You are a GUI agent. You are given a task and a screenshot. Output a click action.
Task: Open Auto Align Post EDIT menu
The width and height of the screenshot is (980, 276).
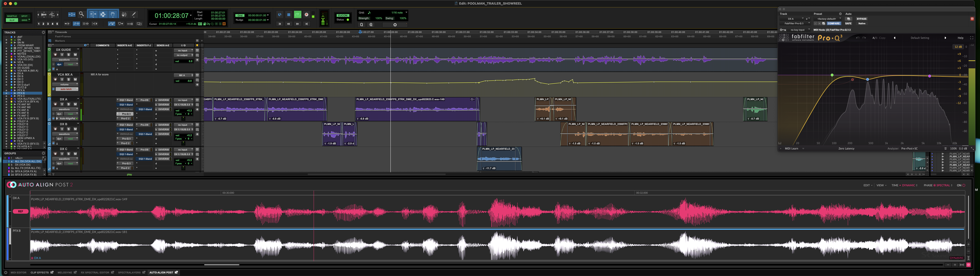868,185
